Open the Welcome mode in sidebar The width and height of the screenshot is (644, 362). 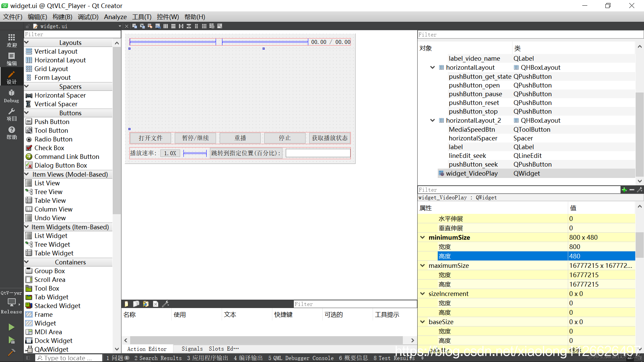click(x=11, y=41)
